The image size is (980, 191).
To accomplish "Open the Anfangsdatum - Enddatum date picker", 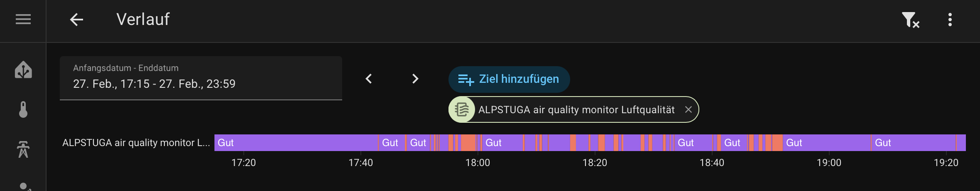I will pyautogui.click(x=201, y=78).
